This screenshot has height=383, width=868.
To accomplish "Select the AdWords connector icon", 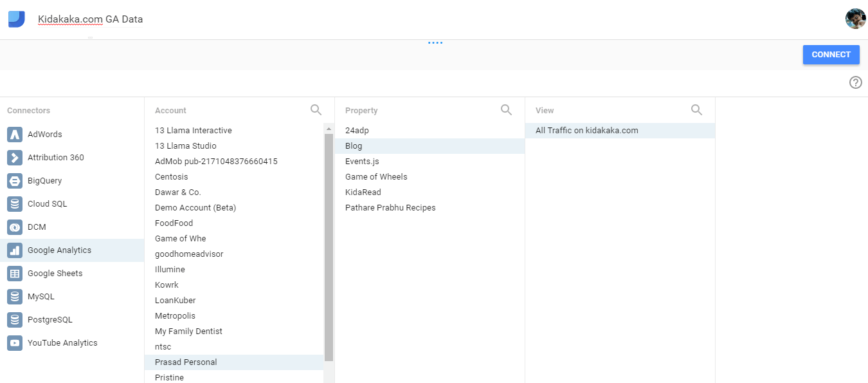I will pos(15,135).
